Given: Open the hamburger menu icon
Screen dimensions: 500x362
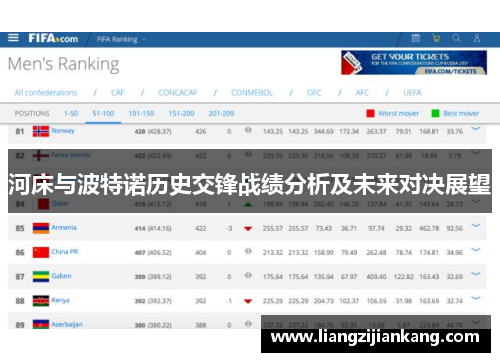Looking at the screenshot, I should [13, 38].
